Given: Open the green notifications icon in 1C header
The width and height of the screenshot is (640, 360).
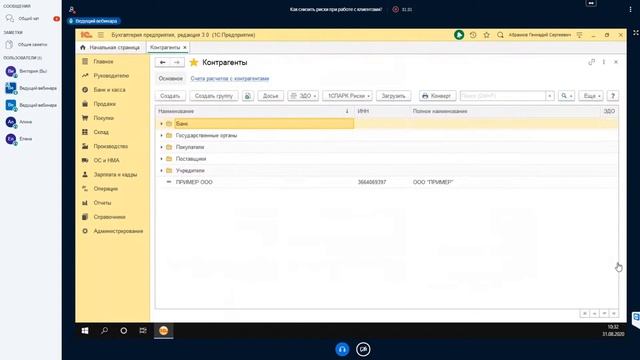Looking at the screenshot, I should [x=459, y=35].
